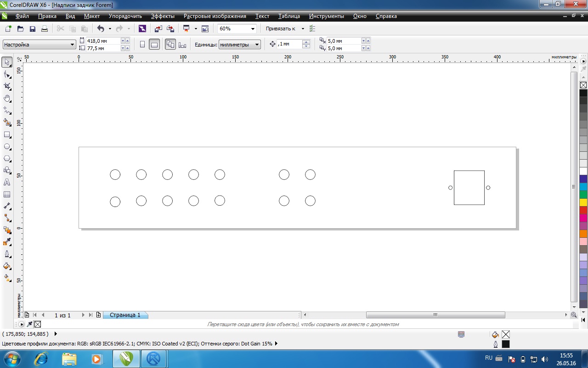The width and height of the screenshot is (588, 368).
Task: Switch to the Страница 1 page tab
Action: [x=125, y=315]
